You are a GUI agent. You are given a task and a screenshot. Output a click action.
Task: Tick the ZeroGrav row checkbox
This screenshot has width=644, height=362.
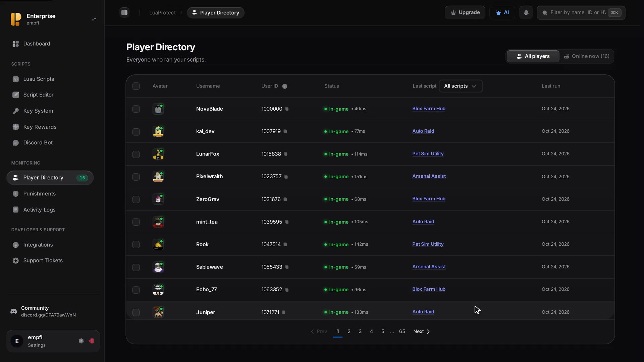(x=136, y=199)
